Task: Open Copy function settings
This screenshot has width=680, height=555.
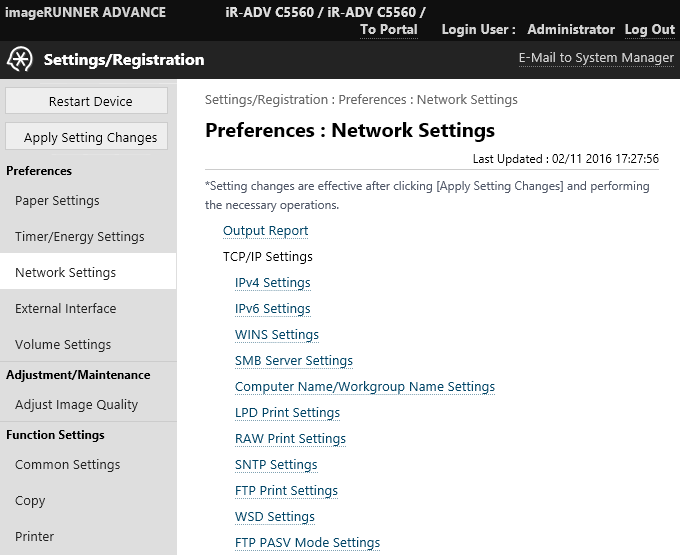Action: click(30, 501)
